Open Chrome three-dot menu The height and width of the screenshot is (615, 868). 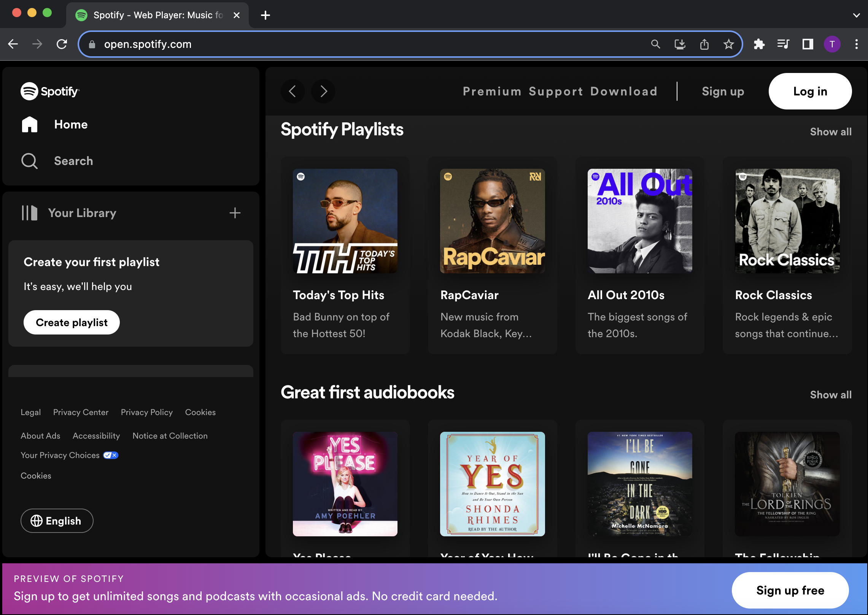[856, 44]
